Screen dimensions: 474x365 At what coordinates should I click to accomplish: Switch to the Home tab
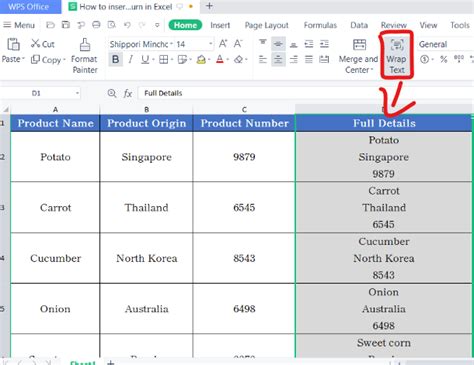(185, 25)
